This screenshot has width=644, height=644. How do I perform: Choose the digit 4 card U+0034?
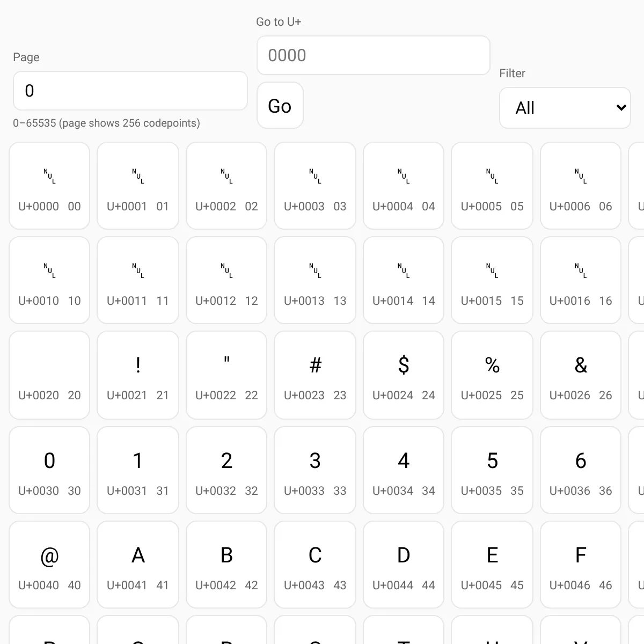point(404,470)
